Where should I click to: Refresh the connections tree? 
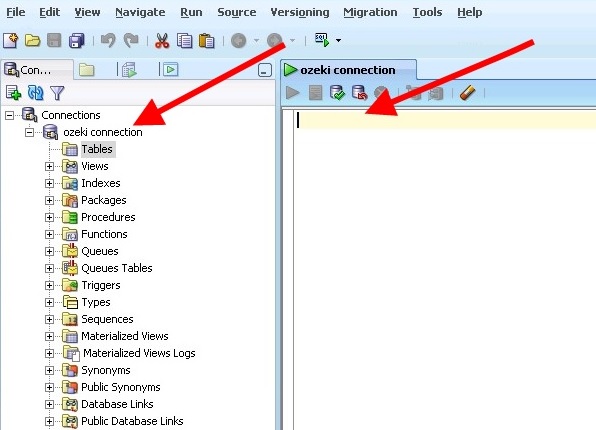pyautogui.click(x=35, y=93)
